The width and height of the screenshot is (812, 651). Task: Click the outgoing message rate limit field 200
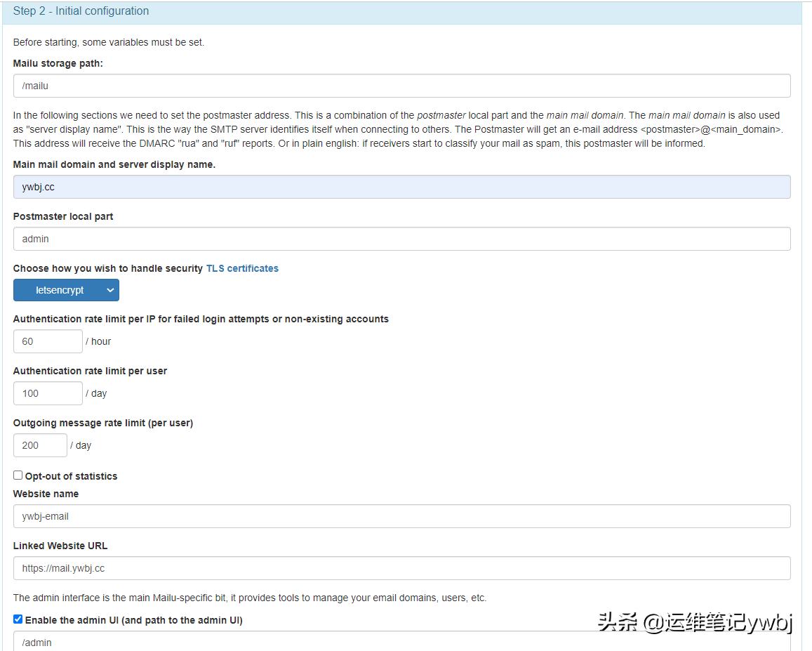pyautogui.click(x=40, y=445)
